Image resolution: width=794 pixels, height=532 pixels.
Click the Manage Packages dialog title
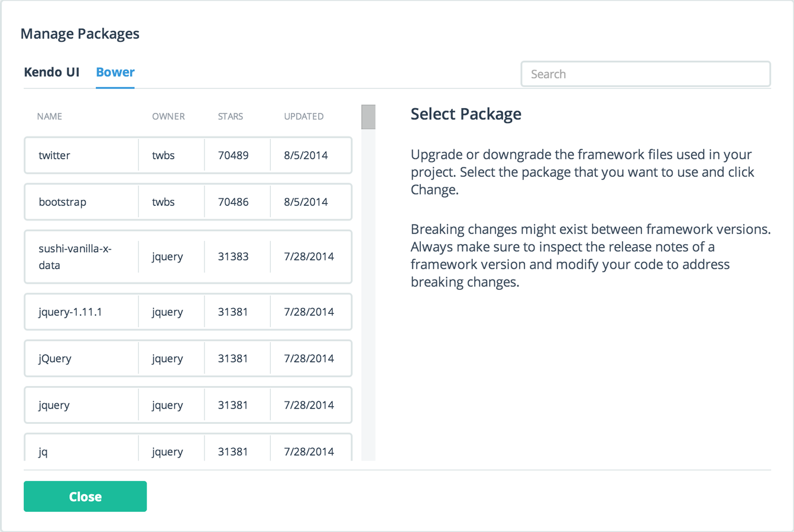80,34
